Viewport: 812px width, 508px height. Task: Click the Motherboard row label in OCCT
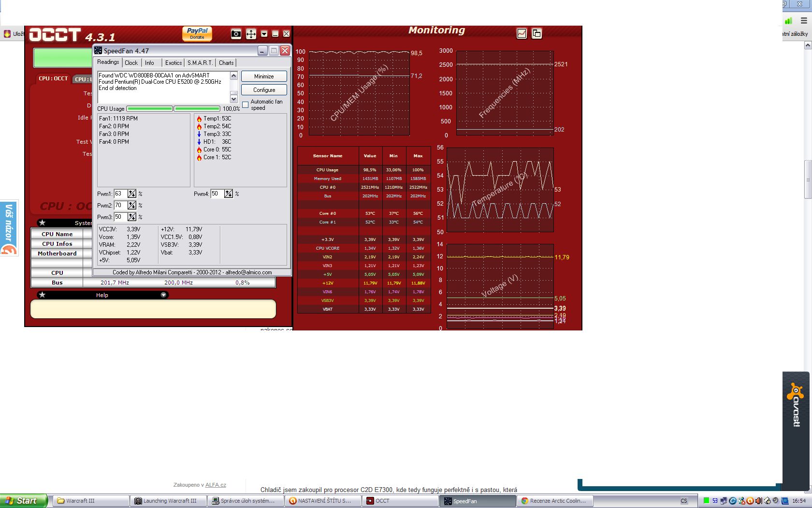pos(57,254)
